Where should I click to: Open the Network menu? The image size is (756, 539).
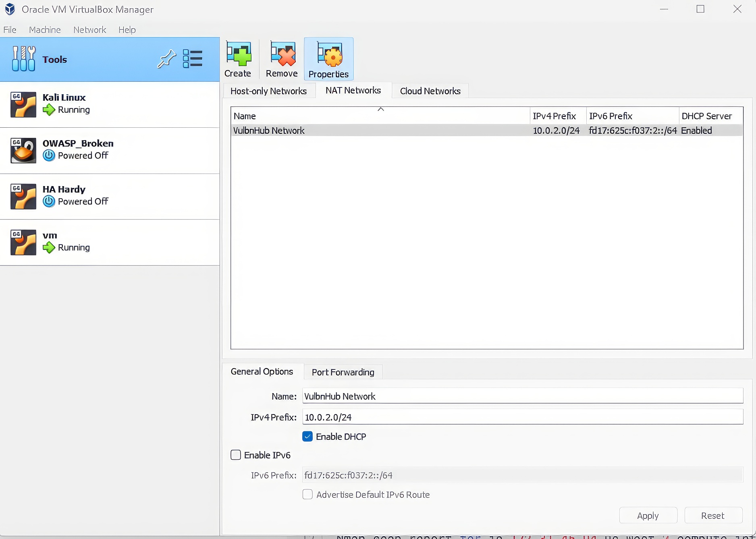click(x=90, y=30)
